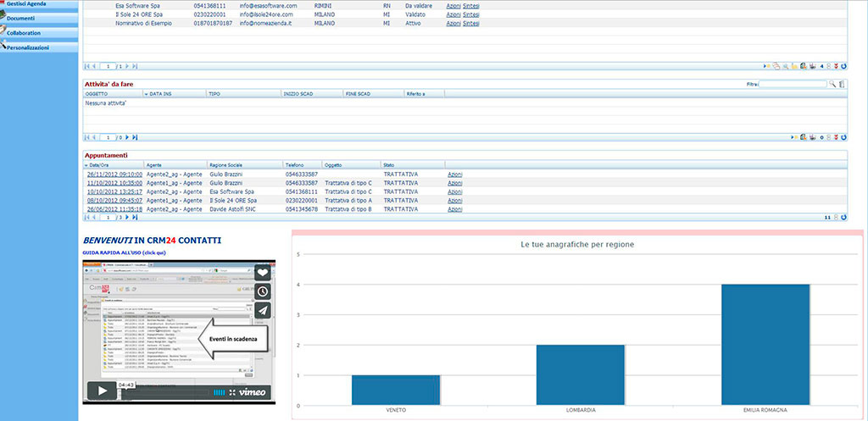
Task: Go to next page in Attivita' da fare pager
Action: (127, 137)
